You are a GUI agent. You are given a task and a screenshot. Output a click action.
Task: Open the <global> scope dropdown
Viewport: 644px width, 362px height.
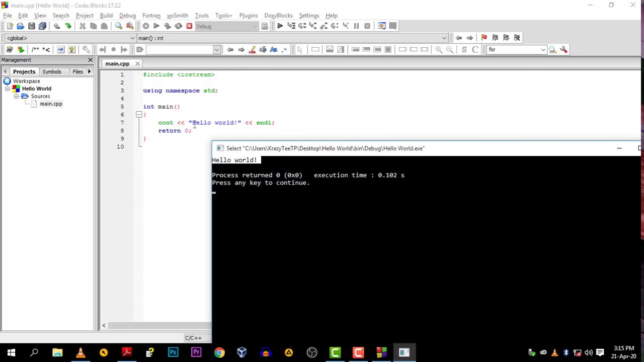point(132,38)
